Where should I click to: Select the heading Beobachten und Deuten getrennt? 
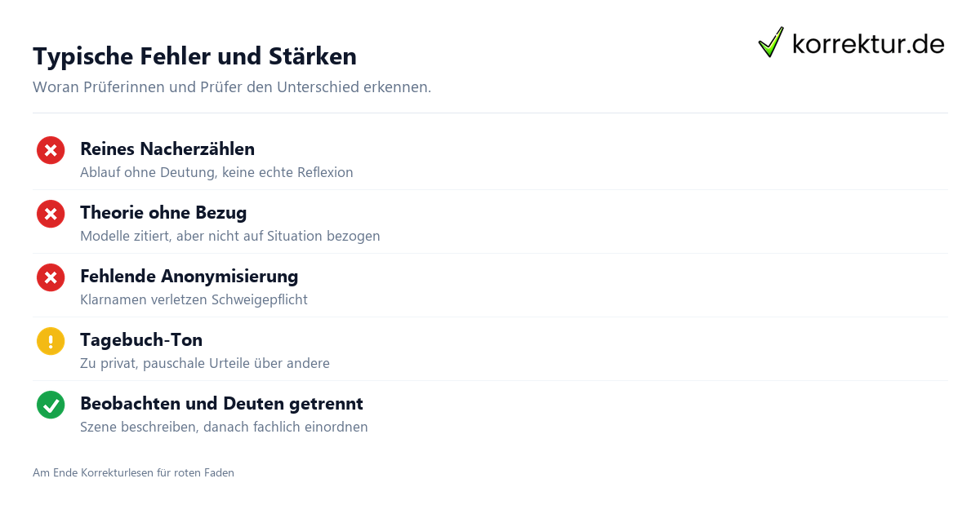pyautogui.click(x=221, y=403)
